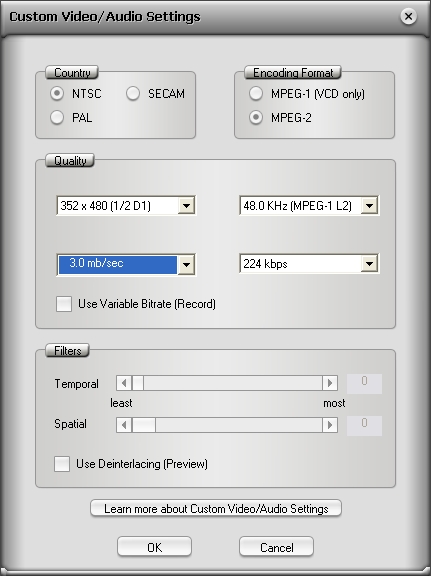Screen dimensions: 431x576
Task: Select MPEG-2 encoding format
Action: (256, 118)
